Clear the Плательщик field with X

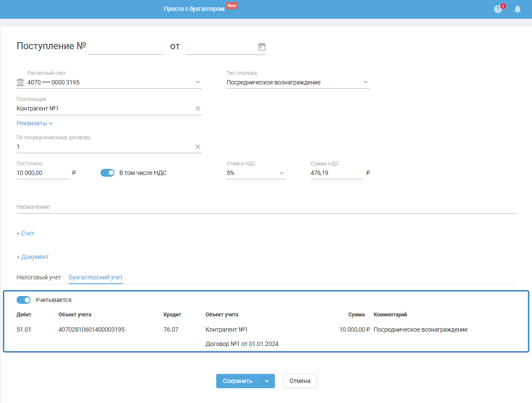click(198, 108)
